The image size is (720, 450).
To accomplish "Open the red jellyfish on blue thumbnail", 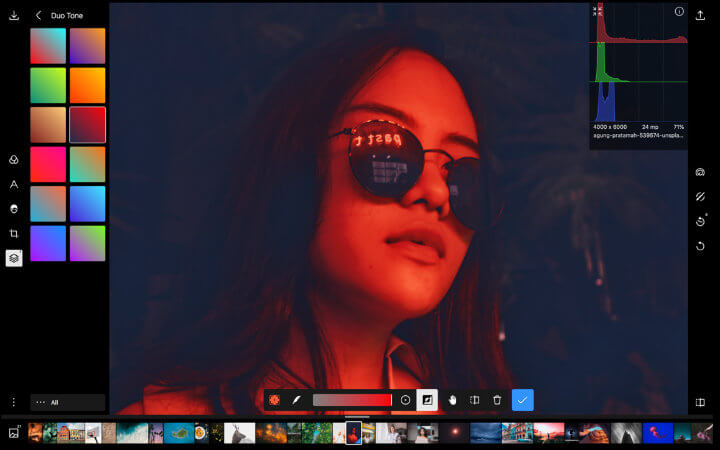I will [x=658, y=433].
